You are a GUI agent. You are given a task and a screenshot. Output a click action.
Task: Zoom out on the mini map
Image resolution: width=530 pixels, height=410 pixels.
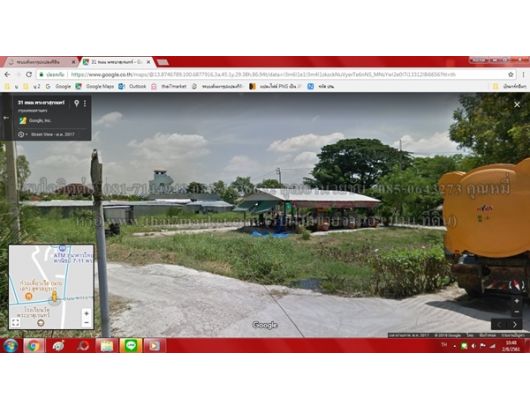click(x=87, y=322)
